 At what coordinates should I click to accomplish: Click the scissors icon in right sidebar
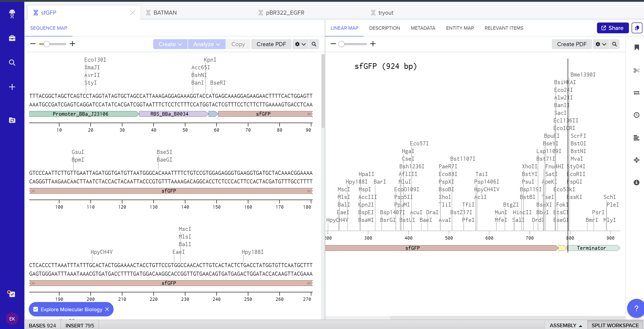(x=636, y=70)
